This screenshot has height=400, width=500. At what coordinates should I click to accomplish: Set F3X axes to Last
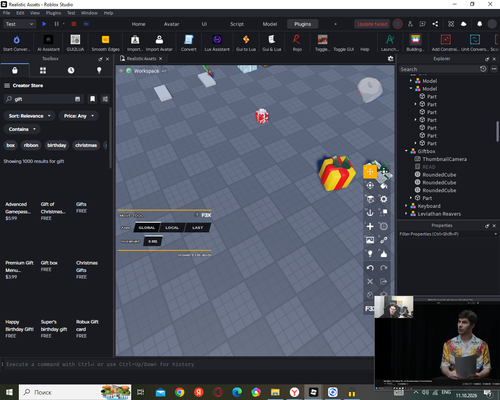tap(197, 228)
